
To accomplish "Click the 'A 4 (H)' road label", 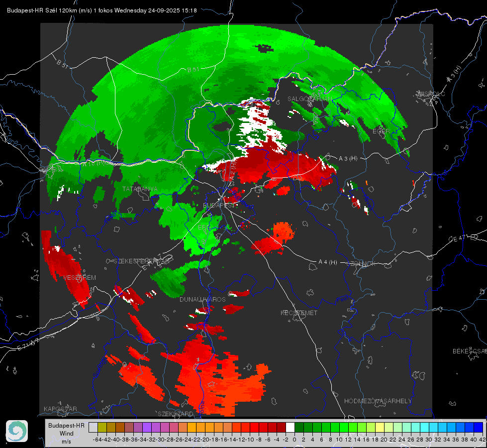I will point(328,262).
